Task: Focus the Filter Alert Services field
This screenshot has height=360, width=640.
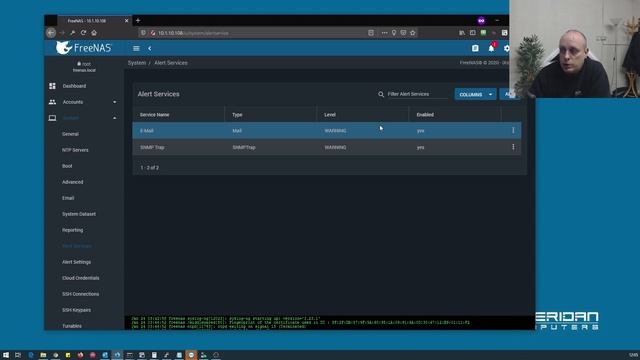Action: pyautogui.click(x=417, y=94)
